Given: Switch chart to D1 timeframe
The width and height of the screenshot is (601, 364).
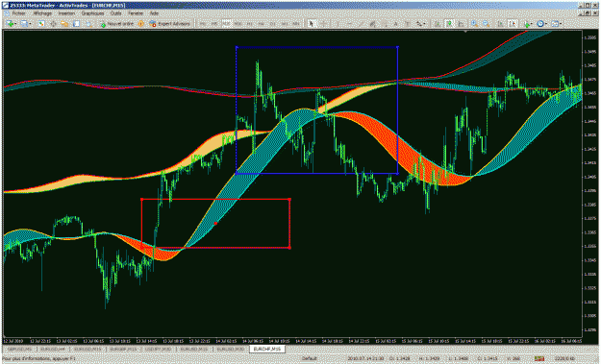Looking at the screenshot, I should coord(273,24).
